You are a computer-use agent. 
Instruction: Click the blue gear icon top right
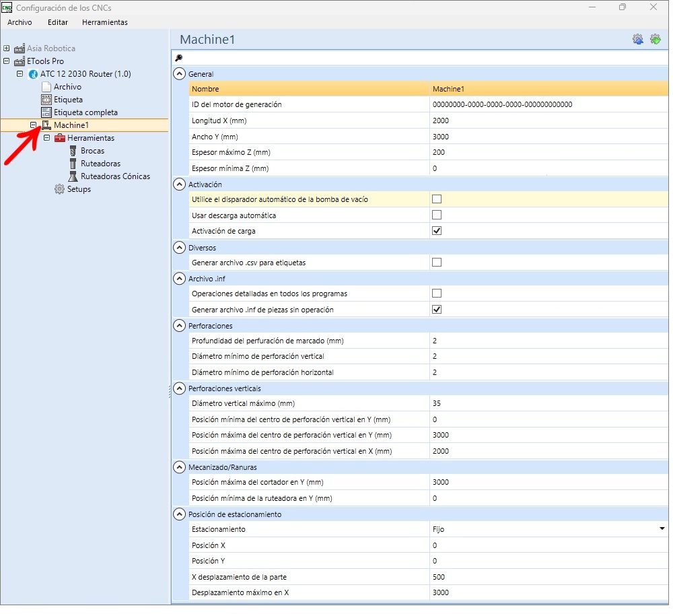(637, 40)
